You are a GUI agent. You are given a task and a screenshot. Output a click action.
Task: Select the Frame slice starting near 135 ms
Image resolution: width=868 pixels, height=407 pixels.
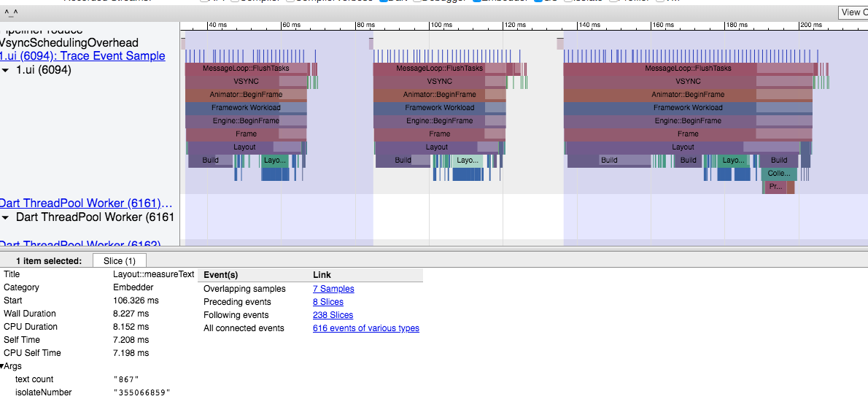tap(688, 134)
